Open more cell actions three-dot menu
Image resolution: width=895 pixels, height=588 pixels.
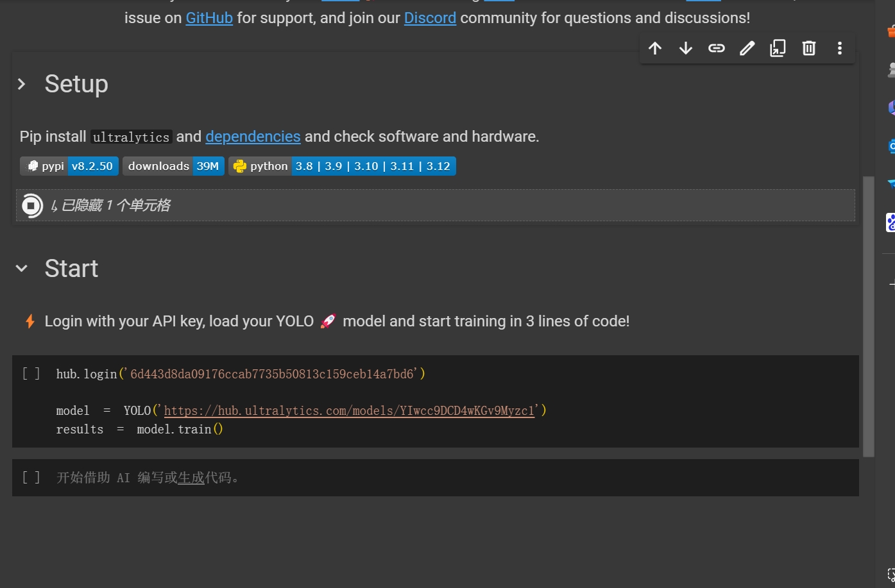tap(840, 48)
